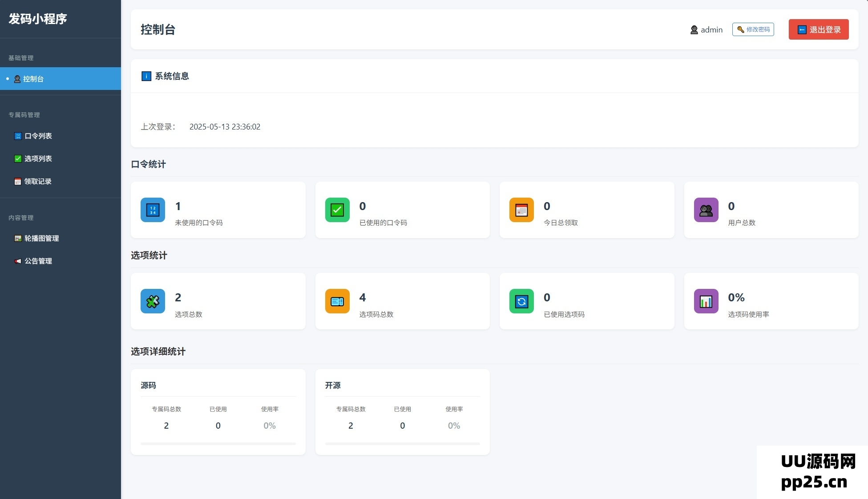The width and height of the screenshot is (868, 499).
Task: Click the unused codes number-grid icon
Action: click(x=153, y=210)
